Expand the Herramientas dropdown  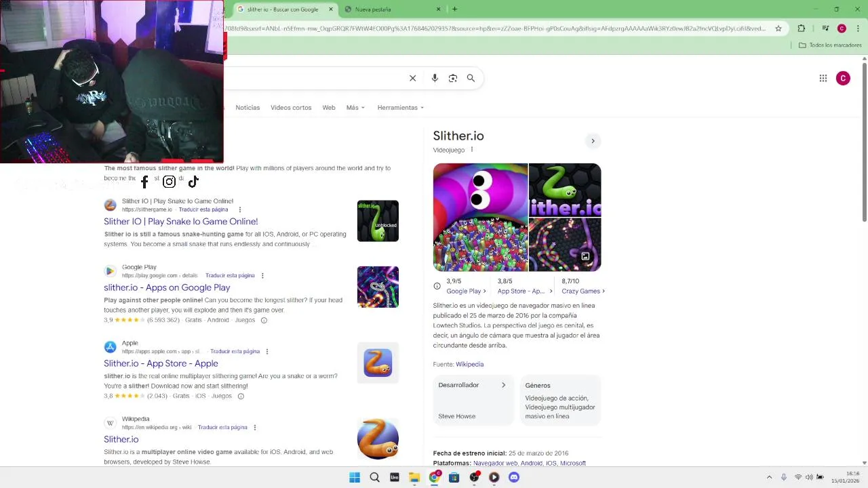400,107
